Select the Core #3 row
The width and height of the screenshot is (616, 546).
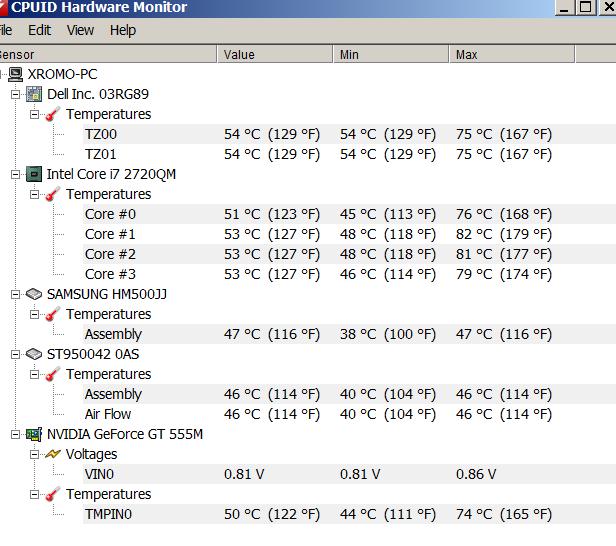click(x=349, y=274)
